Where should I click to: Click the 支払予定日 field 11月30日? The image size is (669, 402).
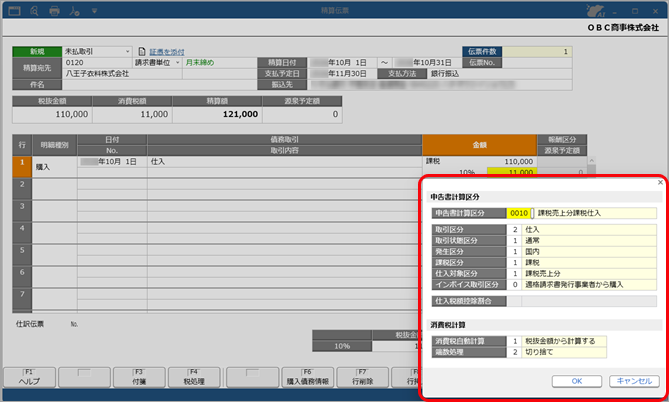coord(342,74)
